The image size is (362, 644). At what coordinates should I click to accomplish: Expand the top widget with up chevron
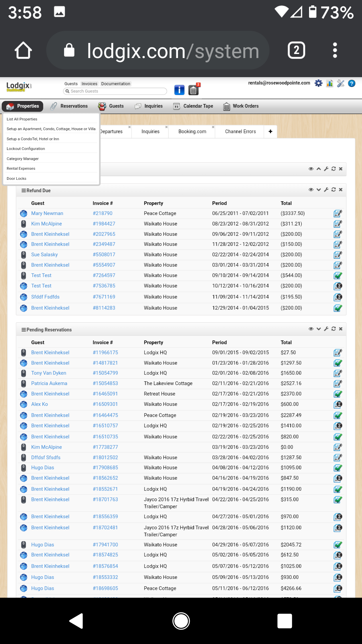[x=319, y=169]
